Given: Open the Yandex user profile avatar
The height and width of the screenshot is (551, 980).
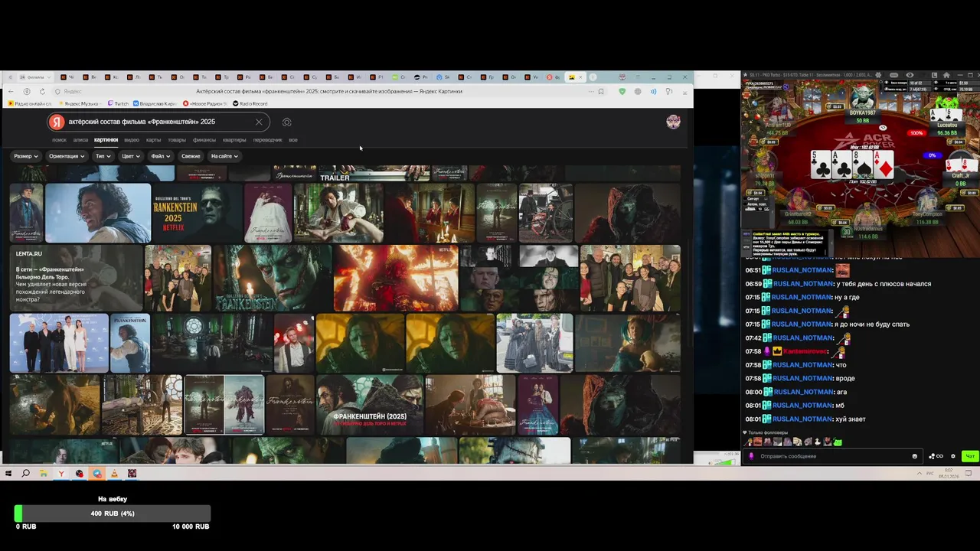Looking at the screenshot, I should tap(673, 122).
